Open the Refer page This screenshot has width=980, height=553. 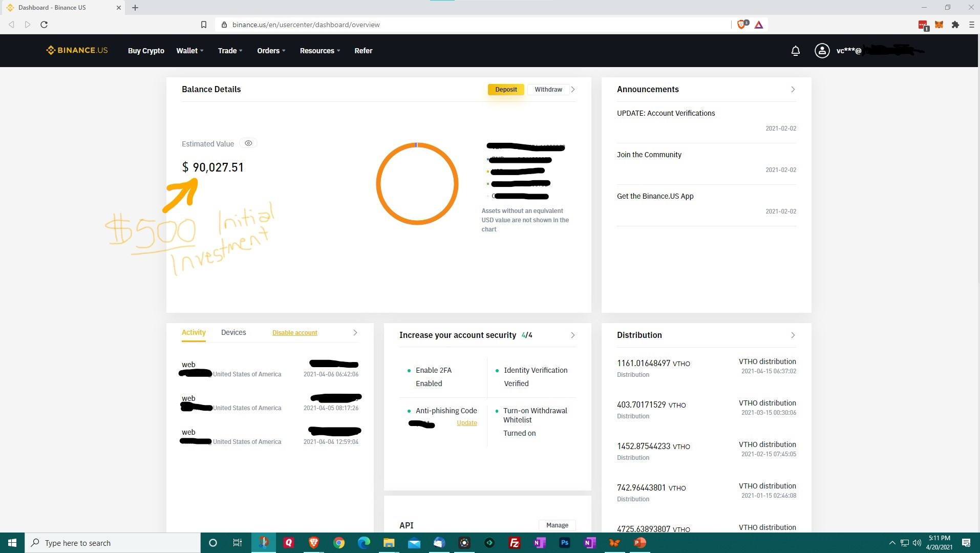[x=363, y=51]
